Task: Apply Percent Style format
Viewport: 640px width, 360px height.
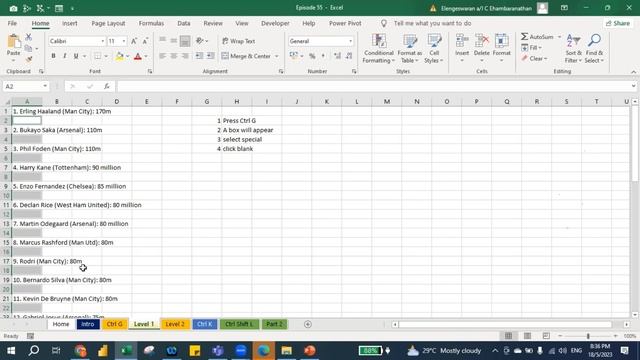Action: (312, 56)
